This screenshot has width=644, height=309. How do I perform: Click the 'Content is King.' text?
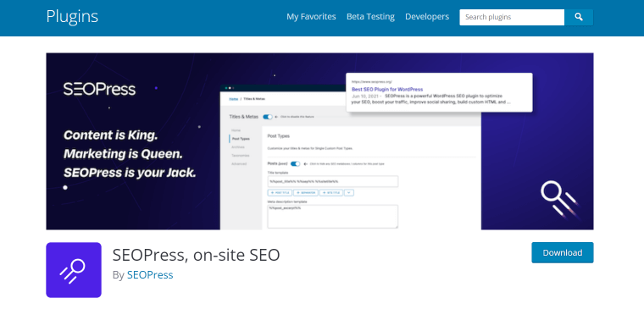(x=110, y=135)
